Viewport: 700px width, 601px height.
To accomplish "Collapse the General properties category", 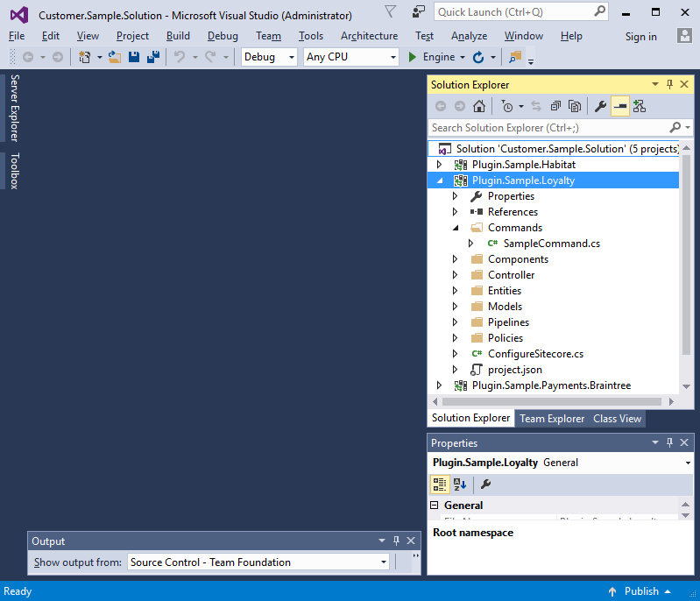I will pos(435,505).
